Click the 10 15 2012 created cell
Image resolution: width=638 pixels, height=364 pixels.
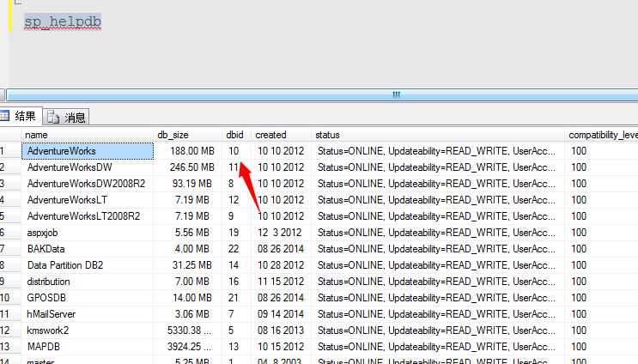(281, 347)
